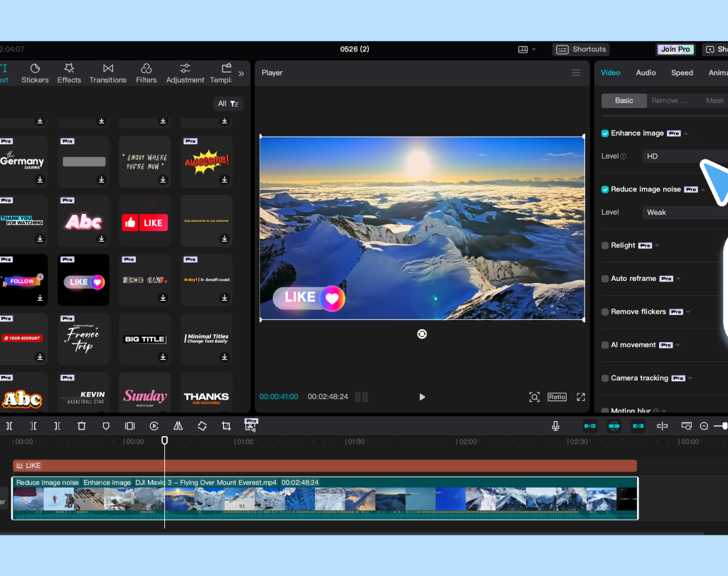
Task: Enable the Relight checkbox
Action: click(x=605, y=246)
